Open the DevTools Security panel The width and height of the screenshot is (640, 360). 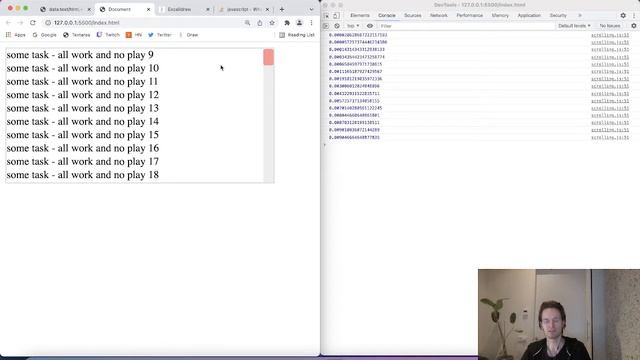point(558,16)
